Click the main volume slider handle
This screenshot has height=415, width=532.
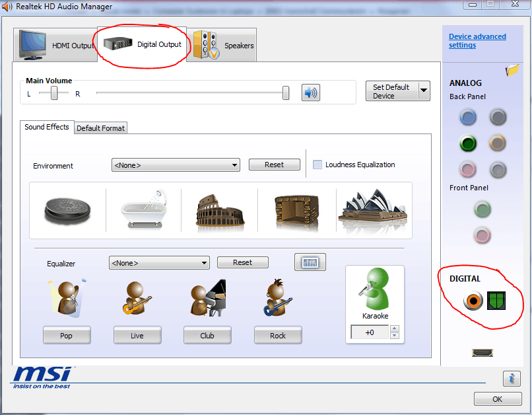pyautogui.click(x=286, y=93)
